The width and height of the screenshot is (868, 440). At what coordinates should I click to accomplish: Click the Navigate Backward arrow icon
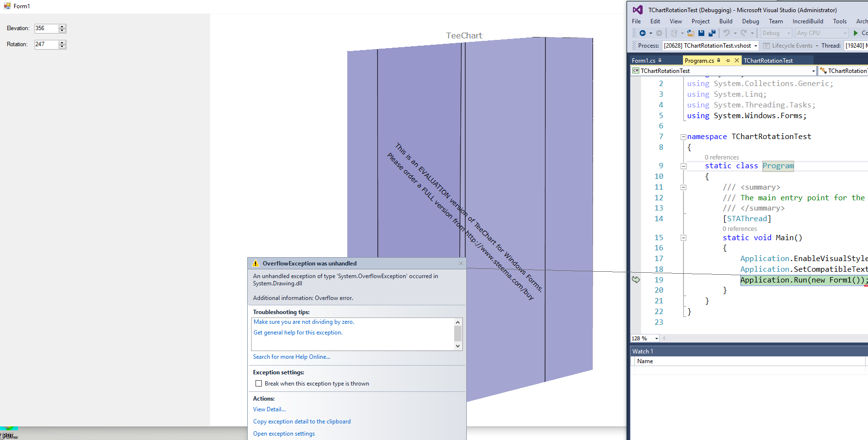click(643, 33)
